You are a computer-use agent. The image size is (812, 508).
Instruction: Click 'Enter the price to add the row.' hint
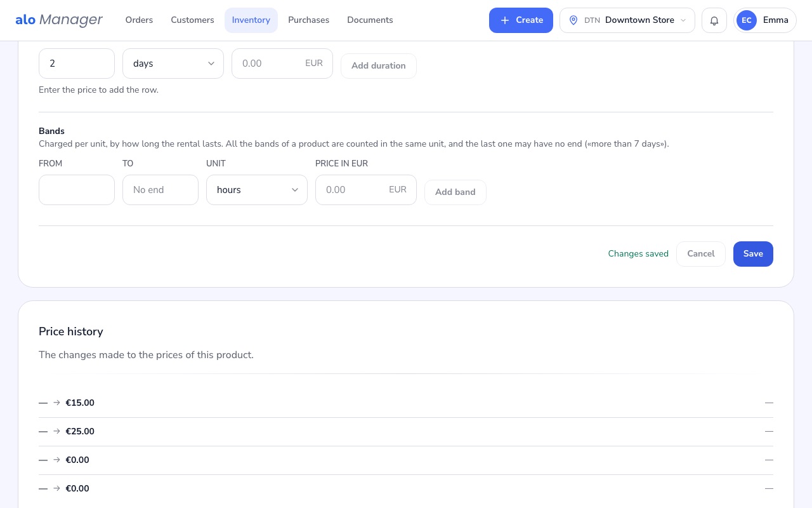point(99,90)
